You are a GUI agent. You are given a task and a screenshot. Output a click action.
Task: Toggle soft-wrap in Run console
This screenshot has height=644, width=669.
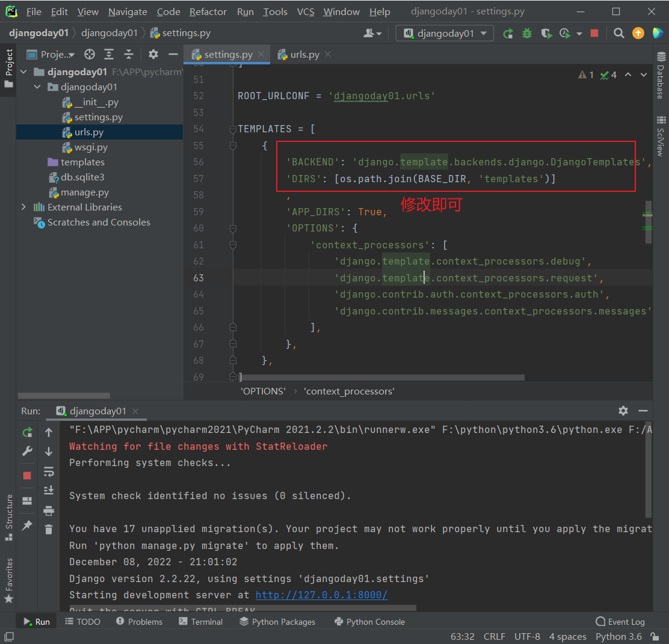point(49,471)
